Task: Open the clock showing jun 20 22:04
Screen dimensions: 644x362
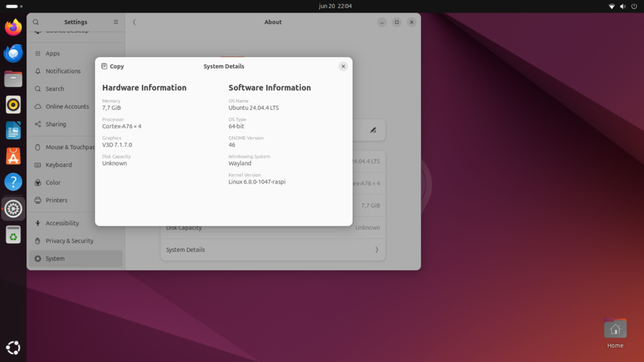Action: 335,6
